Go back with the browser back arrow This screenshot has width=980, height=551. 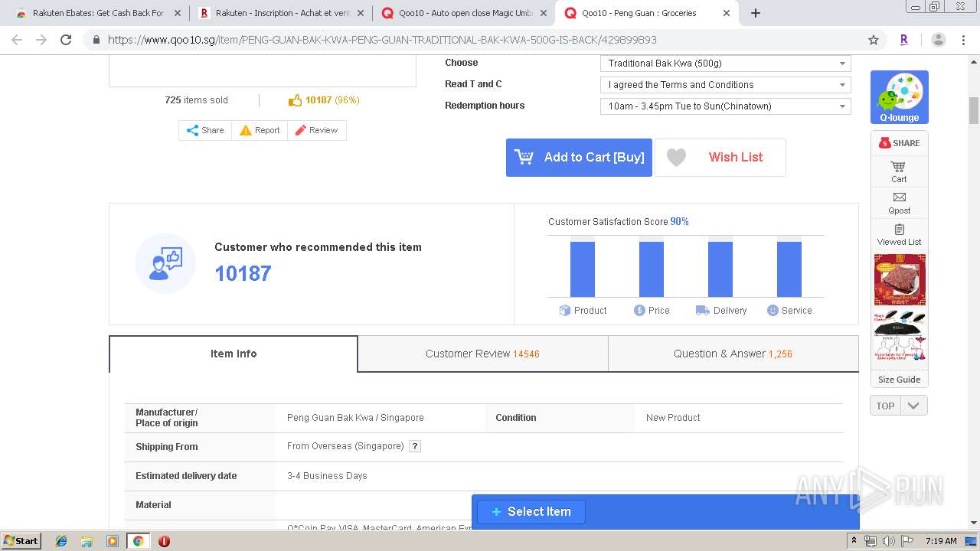click(x=17, y=40)
